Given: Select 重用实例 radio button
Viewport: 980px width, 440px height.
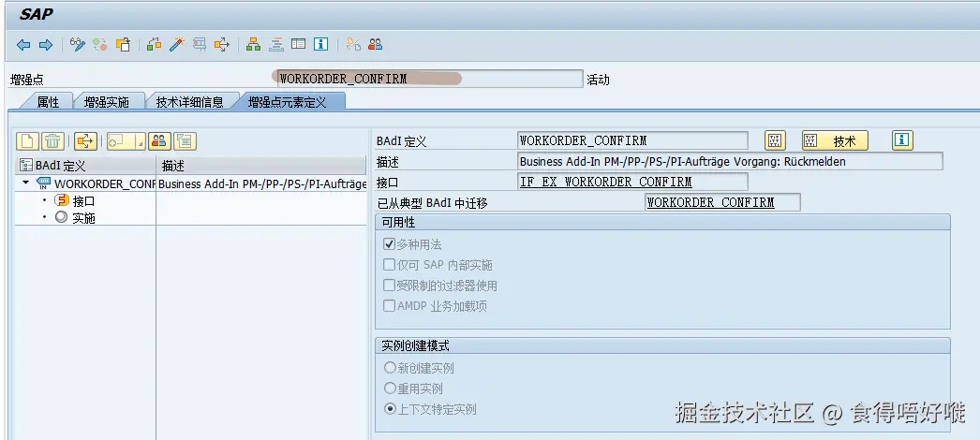Looking at the screenshot, I should [x=391, y=389].
